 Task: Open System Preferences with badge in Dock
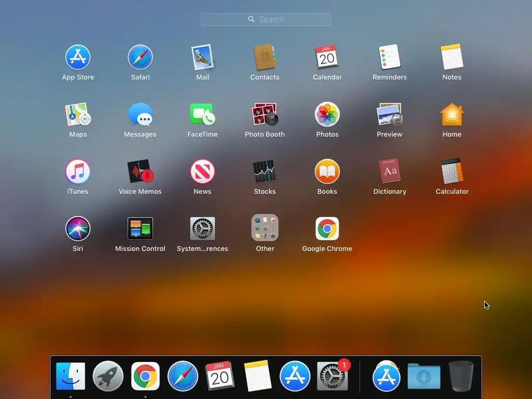(332, 376)
